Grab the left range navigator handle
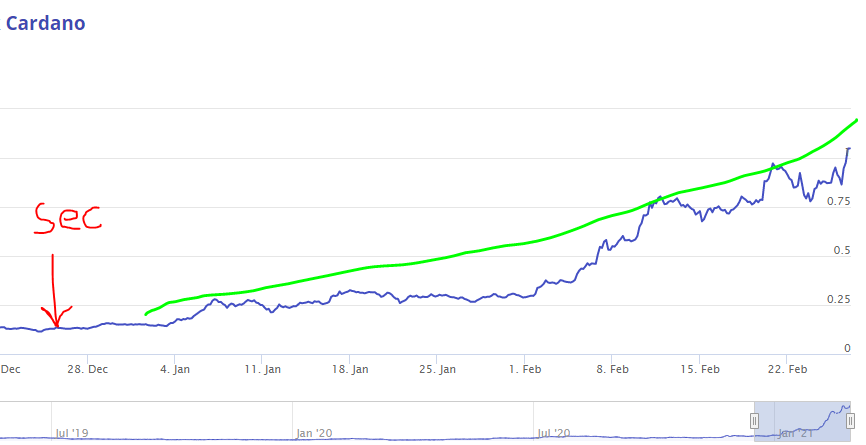866x445 pixels. coord(754,421)
